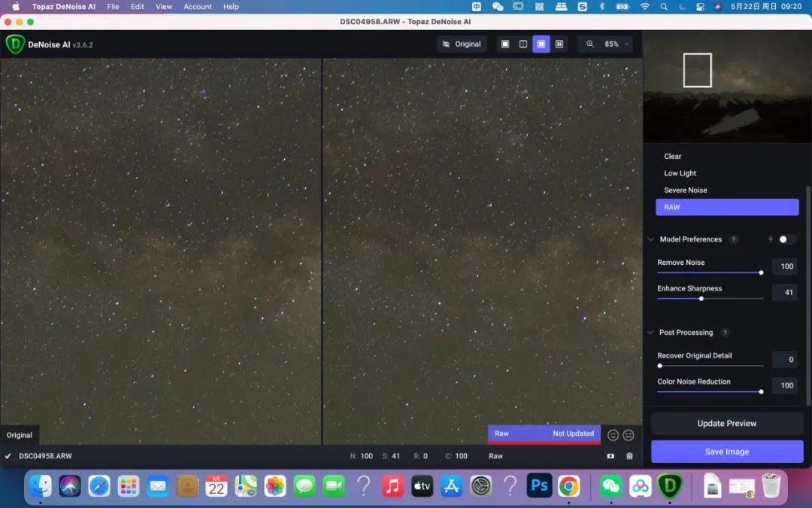Image resolution: width=812 pixels, height=508 pixels.
Task: Collapse the Model Preferences section
Action: pos(651,239)
